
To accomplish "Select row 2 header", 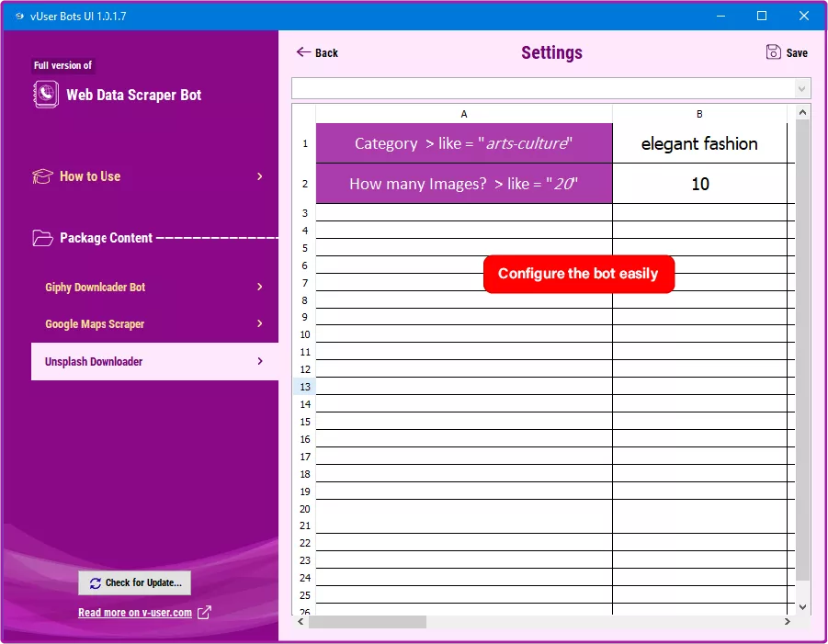I will (305, 184).
